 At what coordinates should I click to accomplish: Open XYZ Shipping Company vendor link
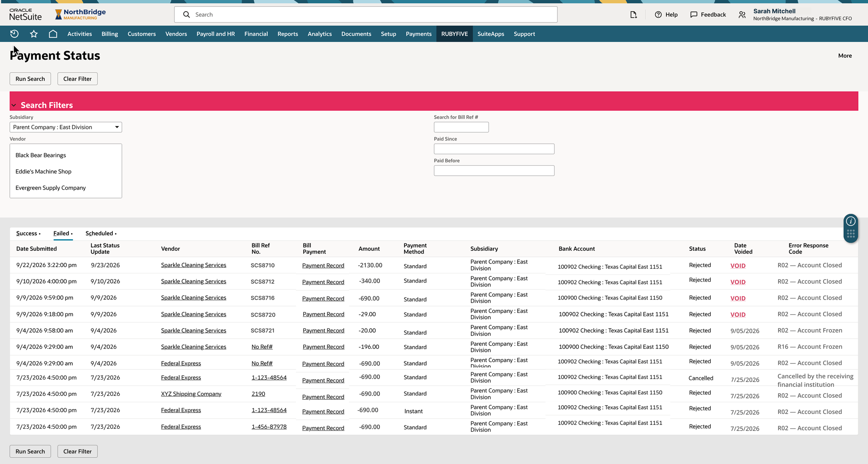[x=191, y=394]
